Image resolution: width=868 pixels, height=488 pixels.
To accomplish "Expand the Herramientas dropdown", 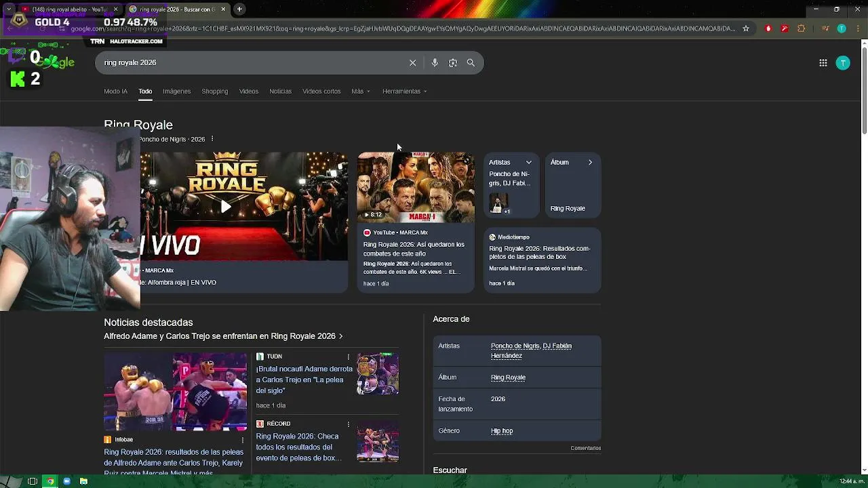I will click(404, 91).
